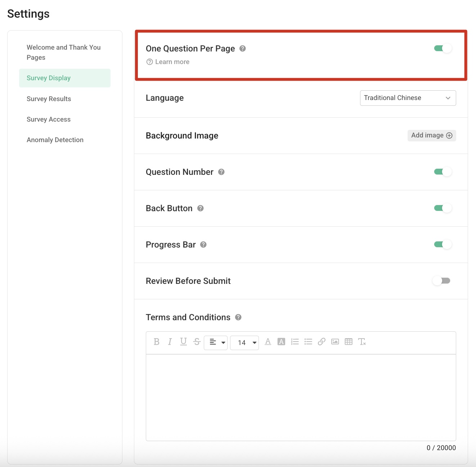
Task: Expand the text alignment dropdown
Action: [216, 343]
